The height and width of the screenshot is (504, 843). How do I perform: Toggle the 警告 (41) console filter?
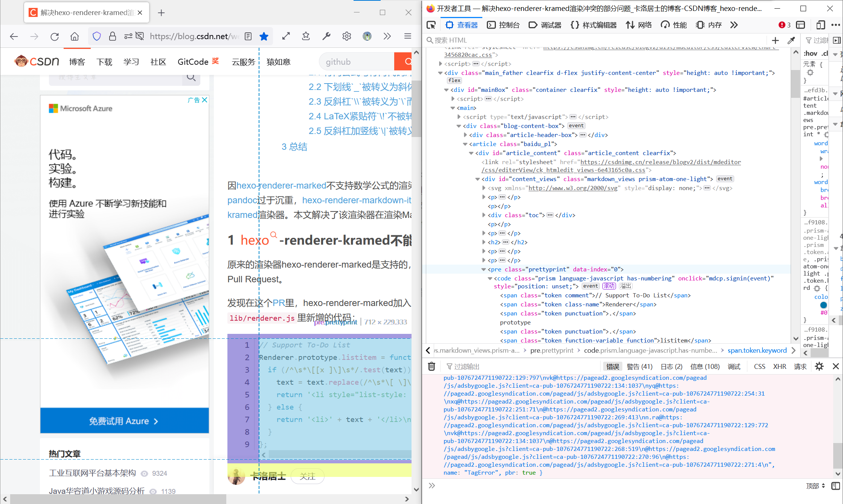coord(639,366)
